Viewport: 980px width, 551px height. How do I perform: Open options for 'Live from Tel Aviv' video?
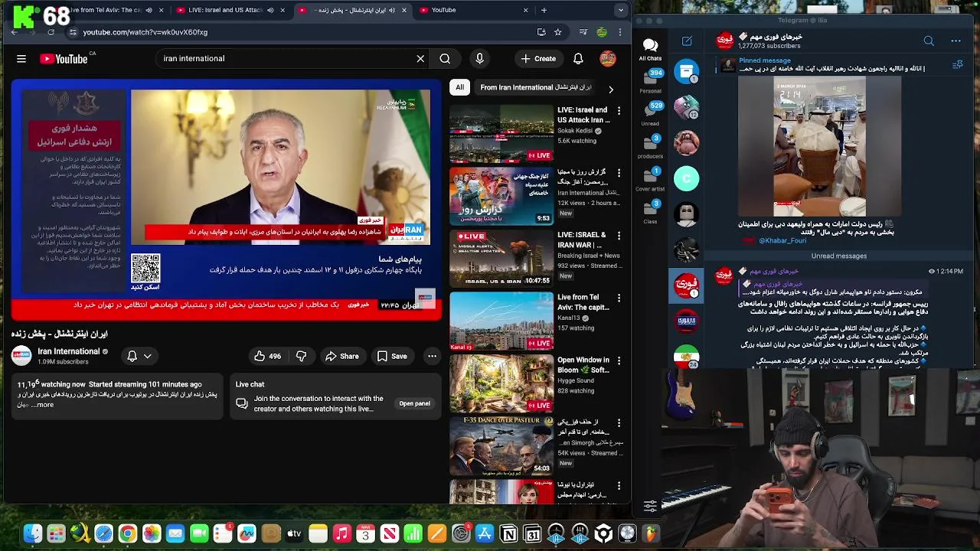[619, 298]
